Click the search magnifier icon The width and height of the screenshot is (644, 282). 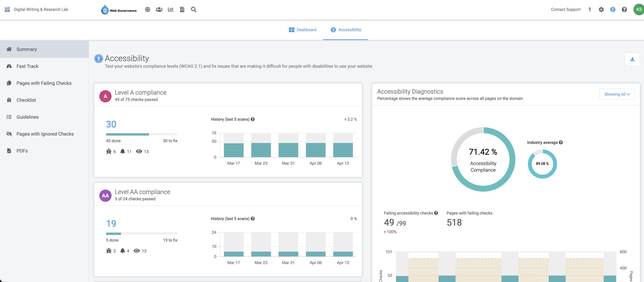click(193, 10)
